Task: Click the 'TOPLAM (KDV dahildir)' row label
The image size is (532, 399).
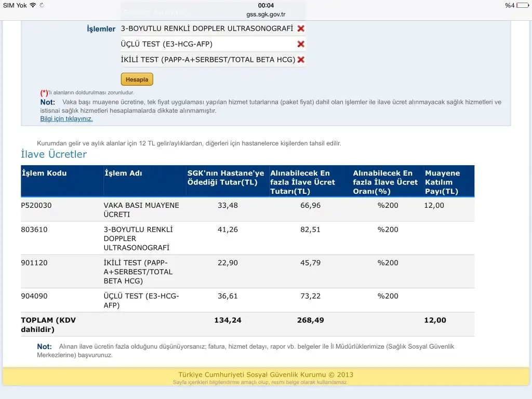Action: click(48, 325)
